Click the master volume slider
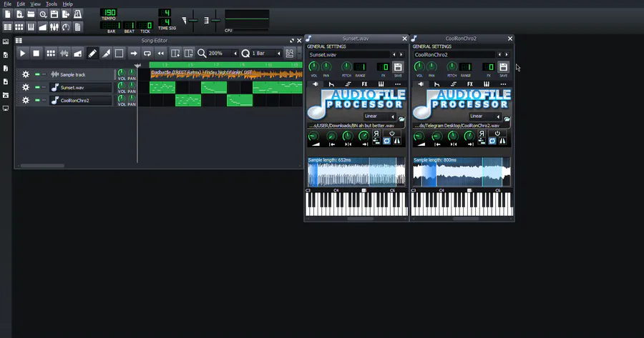This screenshot has width=644, height=338. point(193,20)
